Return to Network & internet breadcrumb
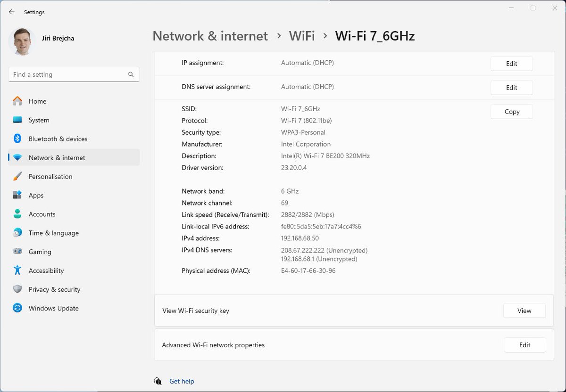The height and width of the screenshot is (392, 566). [210, 36]
